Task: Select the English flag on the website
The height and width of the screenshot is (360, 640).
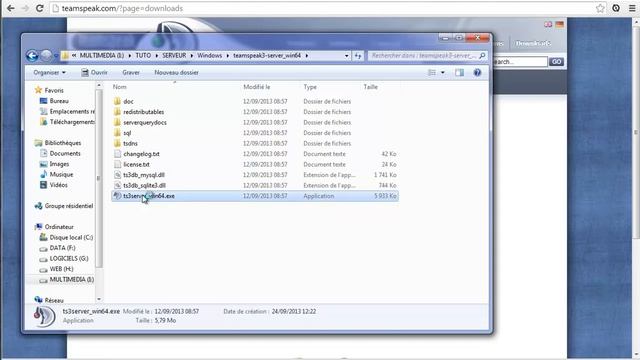Action: coord(548,24)
